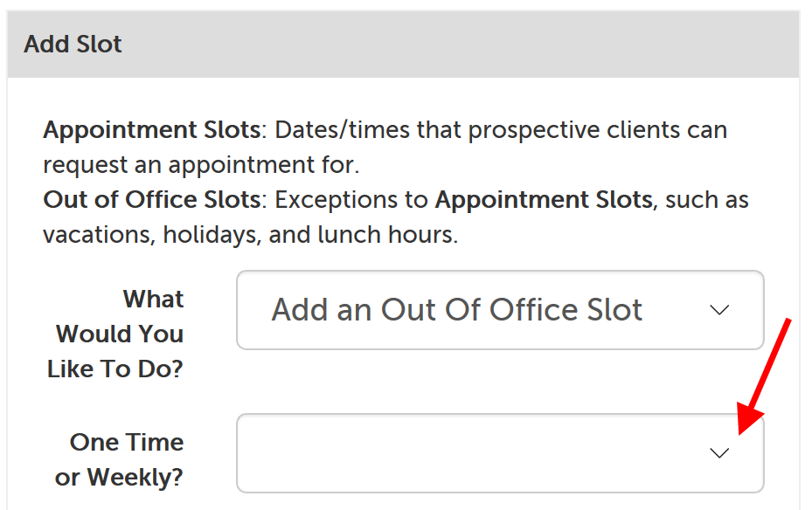This screenshot has height=510, width=812.
Task: Expand the empty "One Time or Weekly?" dropdown
Action: pos(499,452)
